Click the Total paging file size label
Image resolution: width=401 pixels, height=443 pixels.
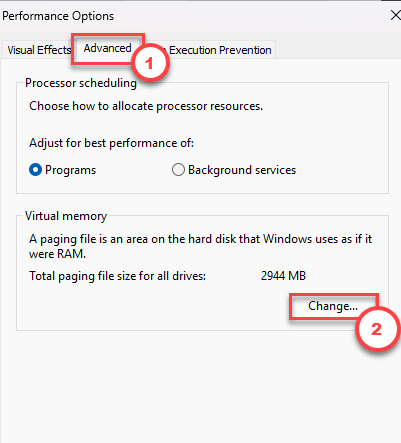117,276
